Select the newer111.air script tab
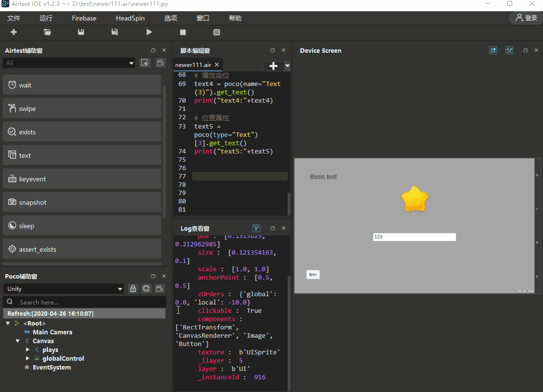The image size is (543, 392). [x=194, y=65]
